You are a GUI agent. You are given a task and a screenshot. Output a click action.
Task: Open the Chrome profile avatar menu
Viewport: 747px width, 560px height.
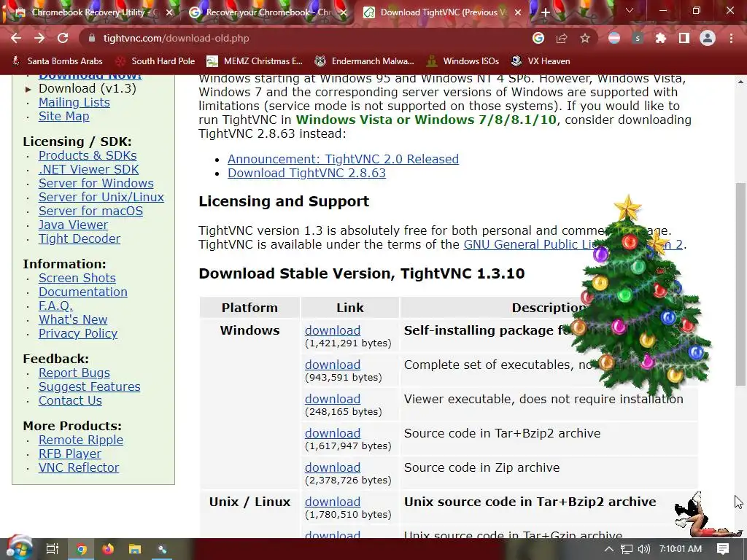pyautogui.click(x=708, y=38)
